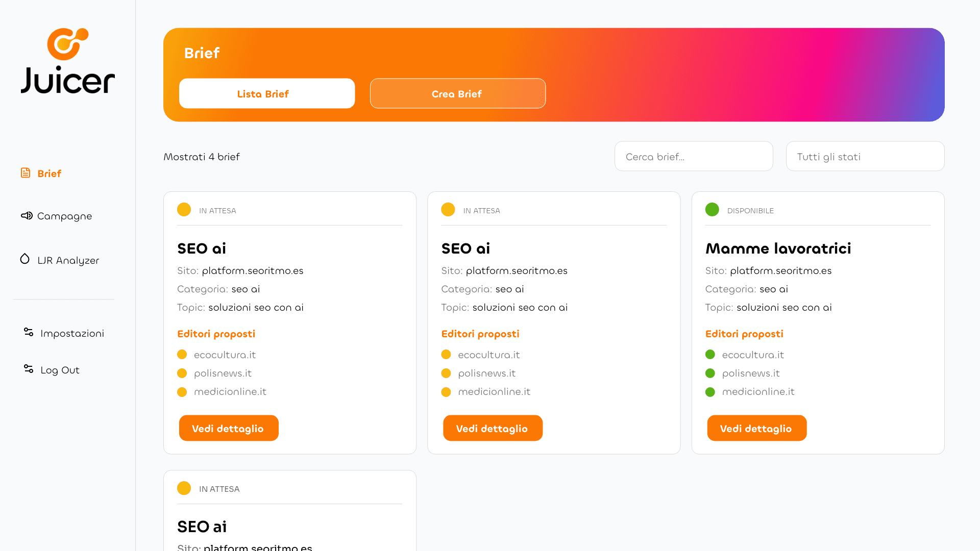Image resolution: width=980 pixels, height=551 pixels.
Task: Click the Campagne megaphone icon
Action: (27, 216)
